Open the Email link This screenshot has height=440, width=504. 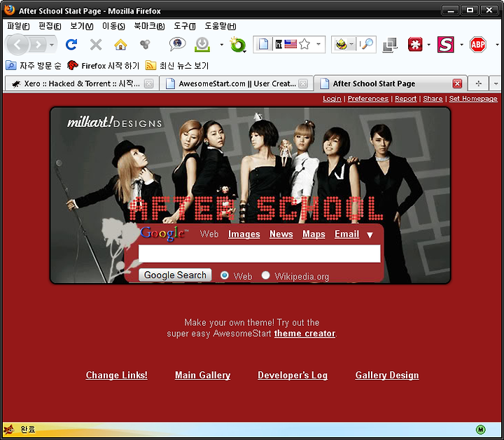click(346, 234)
